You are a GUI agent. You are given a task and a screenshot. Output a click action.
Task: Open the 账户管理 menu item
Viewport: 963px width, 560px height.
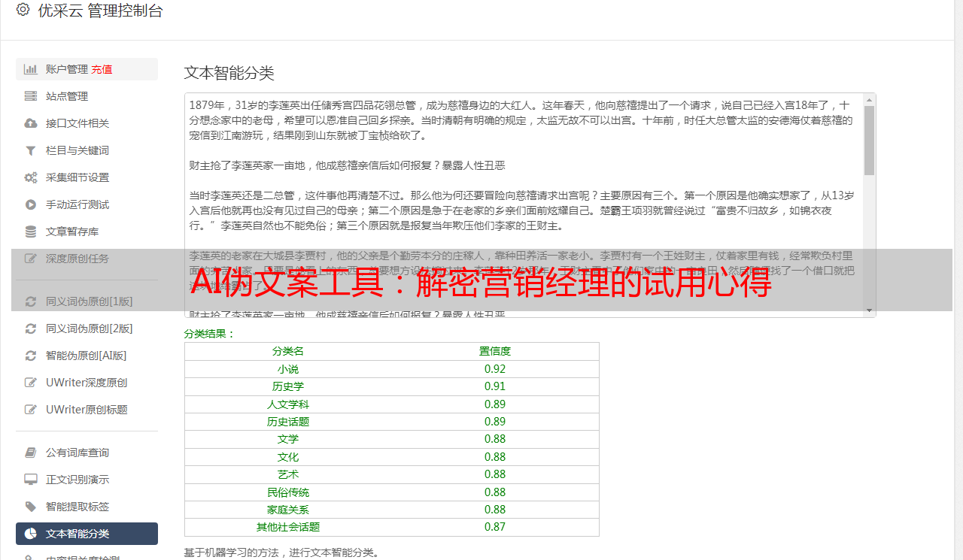87,69
